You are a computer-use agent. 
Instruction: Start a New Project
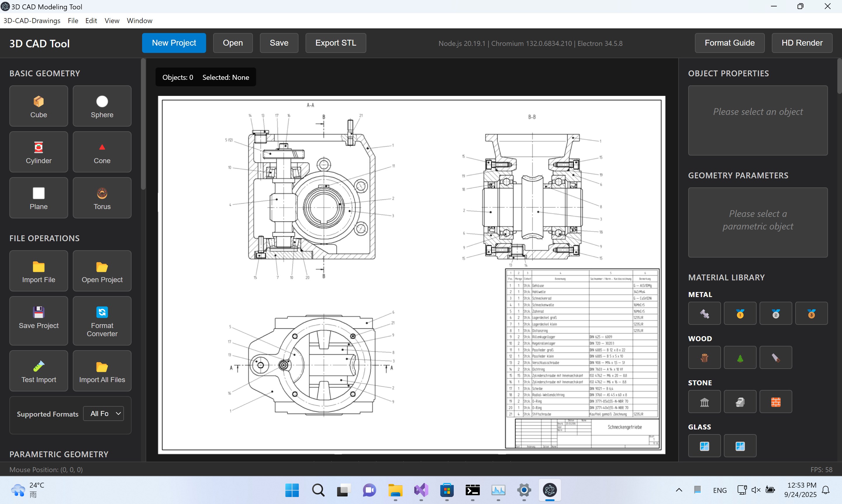coord(174,43)
